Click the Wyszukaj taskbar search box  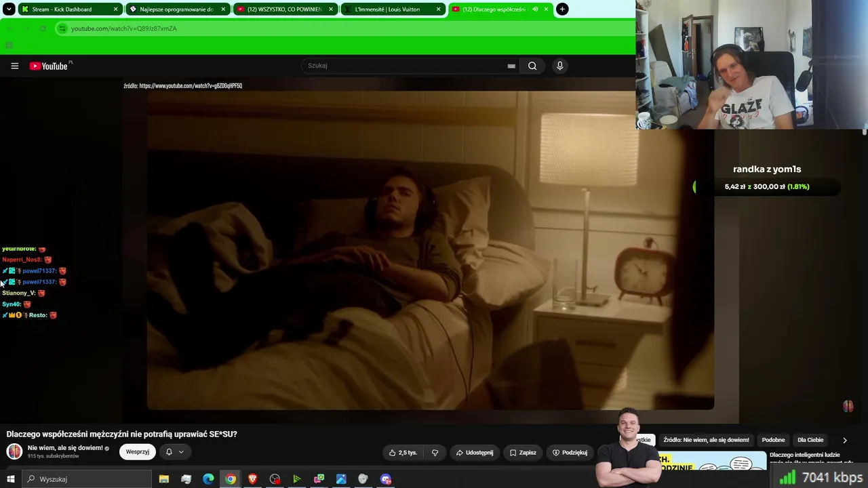87,479
